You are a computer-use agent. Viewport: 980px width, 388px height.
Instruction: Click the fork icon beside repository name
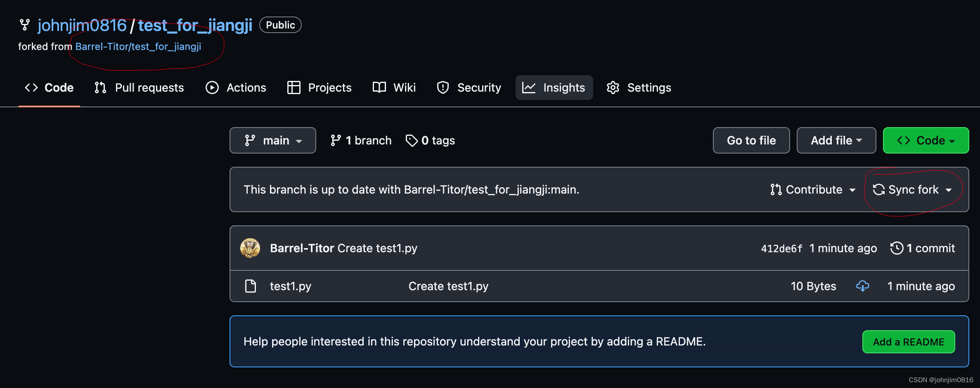click(25, 25)
